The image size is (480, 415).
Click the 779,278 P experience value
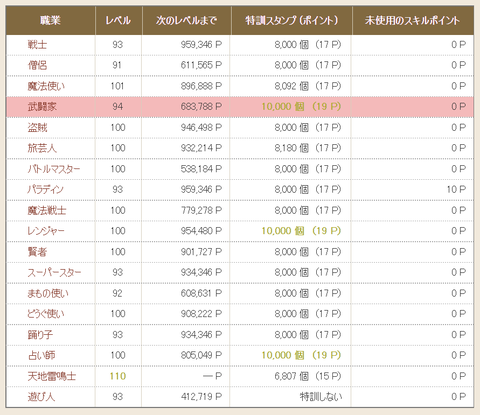pos(201,210)
